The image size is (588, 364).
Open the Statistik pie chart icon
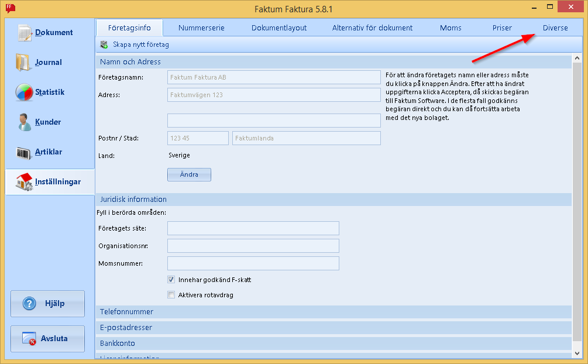(x=24, y=92)
